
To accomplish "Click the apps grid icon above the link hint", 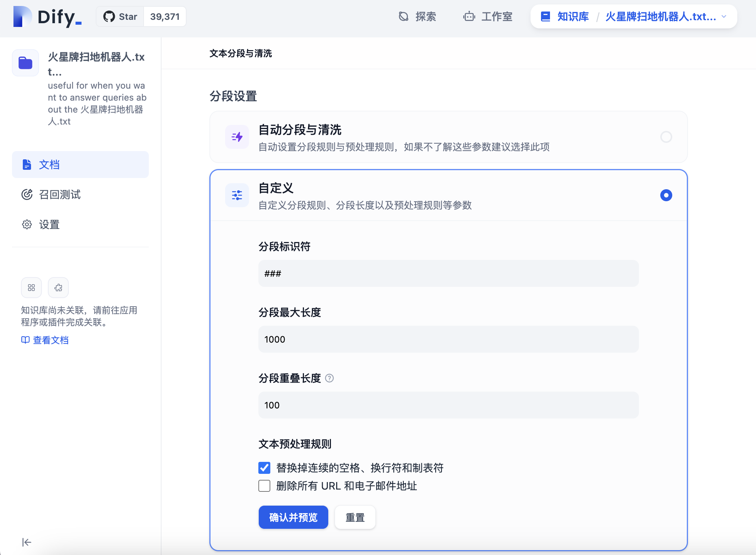I will coord(31,288).
